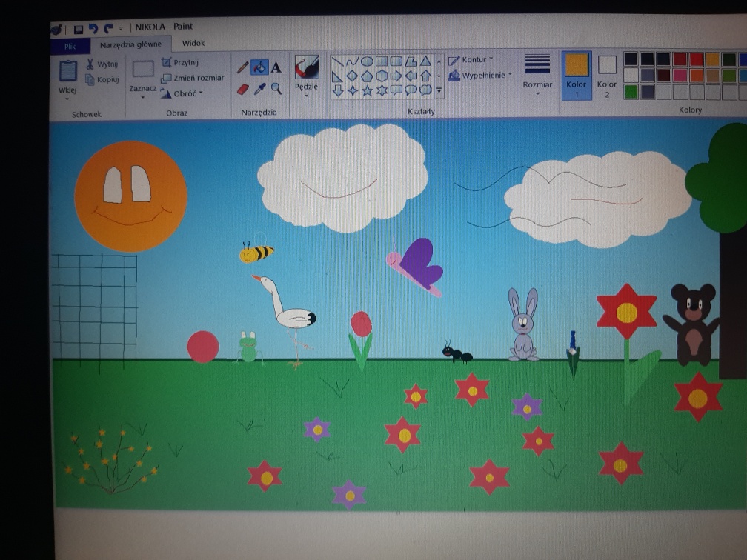Open the Pędzle brushes dropdown

(306, 96)
